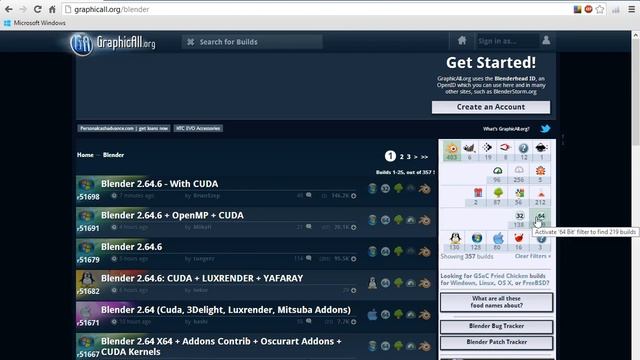Activate the 32 Bit filter
Screen dimensions: 640x360
click(x=519, y=219)
